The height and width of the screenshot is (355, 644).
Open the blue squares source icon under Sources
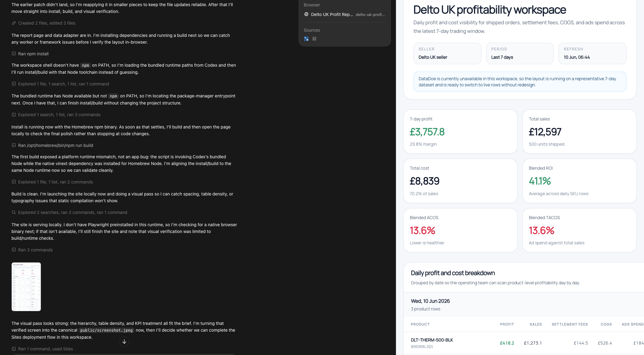click(x=306, y=39)
